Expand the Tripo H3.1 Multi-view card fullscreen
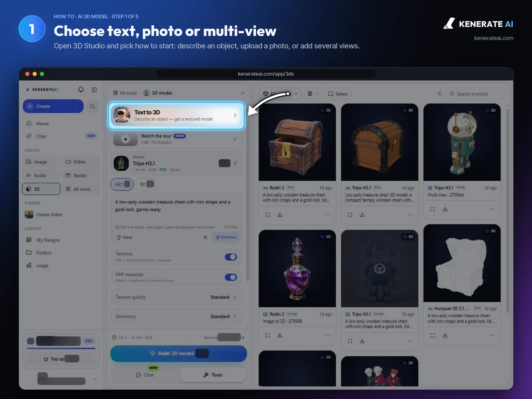 [432, 209]
